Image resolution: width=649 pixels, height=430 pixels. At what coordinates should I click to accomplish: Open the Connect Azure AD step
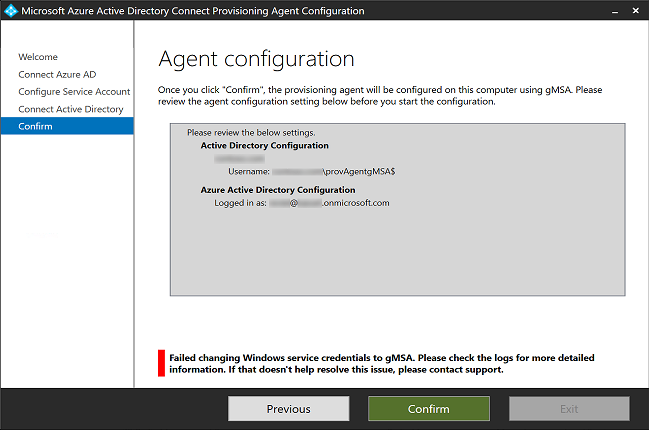pyautogui.click(x=57, y=74)
